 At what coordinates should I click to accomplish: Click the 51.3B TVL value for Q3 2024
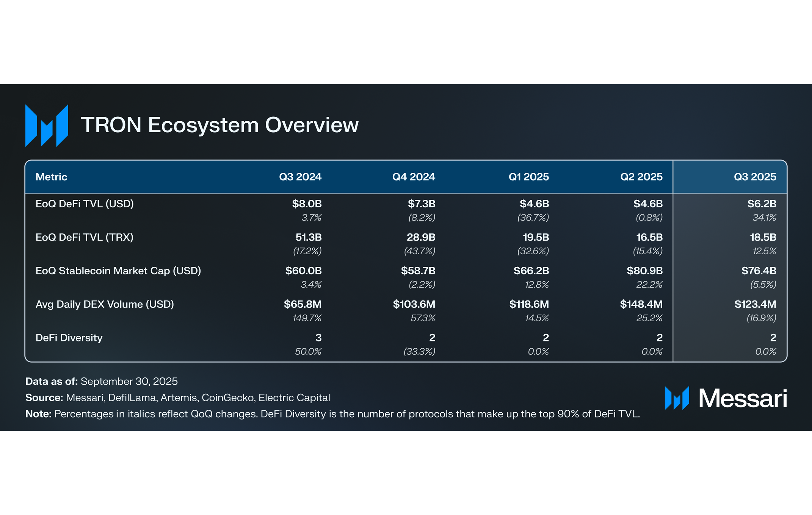pos(308,237)
